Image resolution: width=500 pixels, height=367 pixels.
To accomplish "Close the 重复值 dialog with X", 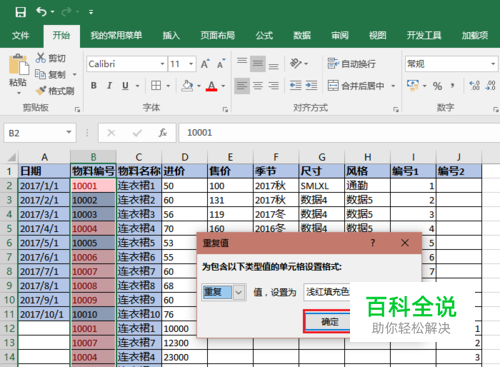I will coord(405,243).
